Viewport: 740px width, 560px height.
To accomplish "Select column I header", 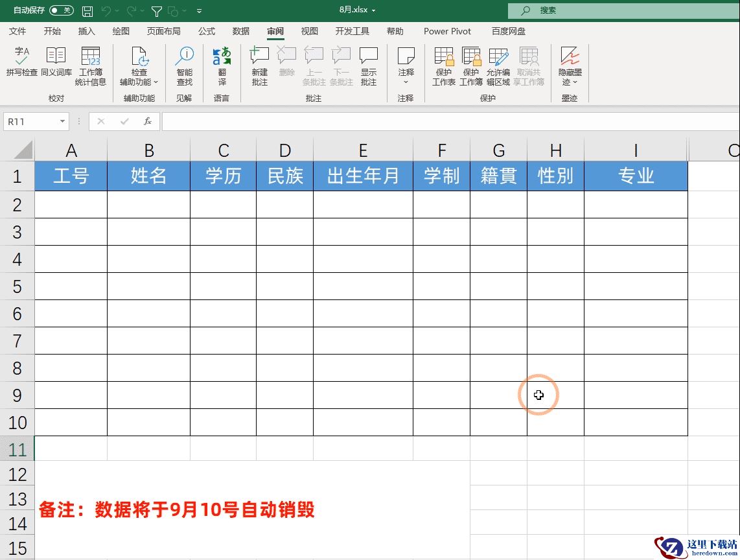I will point(636,150).
